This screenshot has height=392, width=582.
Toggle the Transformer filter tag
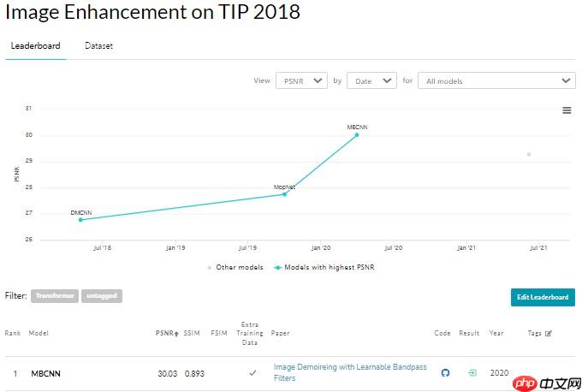click(x=55, y=296)
